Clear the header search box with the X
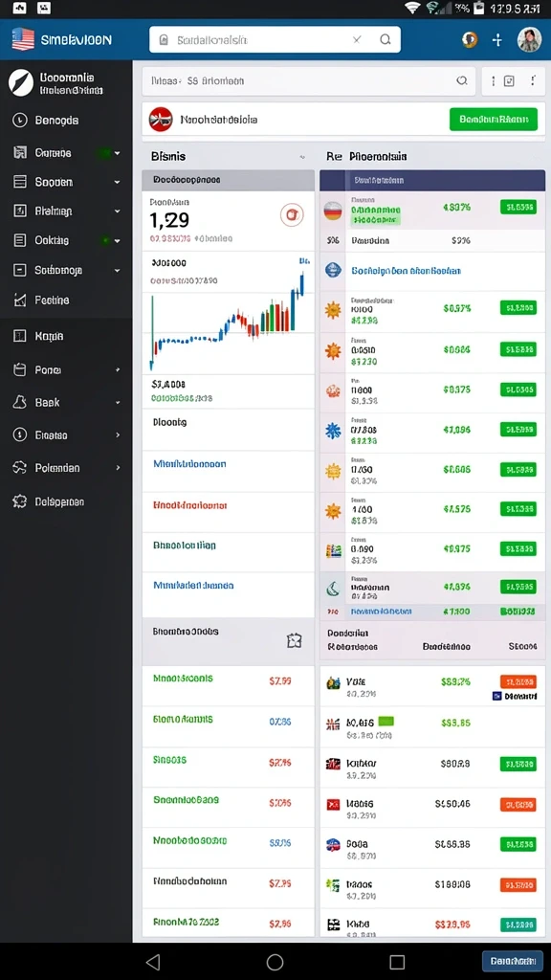This screenshot has width=551, height=980. [x=357, y=40]
